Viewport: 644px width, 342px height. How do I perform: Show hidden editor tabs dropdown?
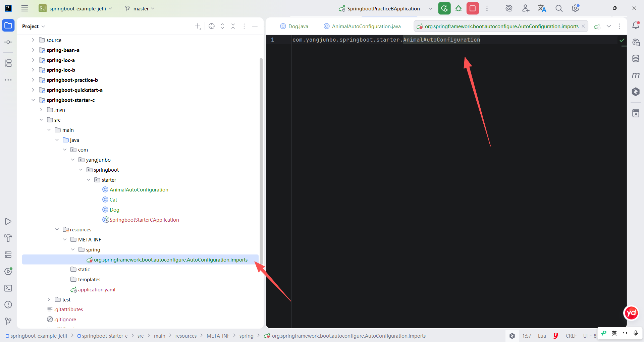click(x=609, y=26)
